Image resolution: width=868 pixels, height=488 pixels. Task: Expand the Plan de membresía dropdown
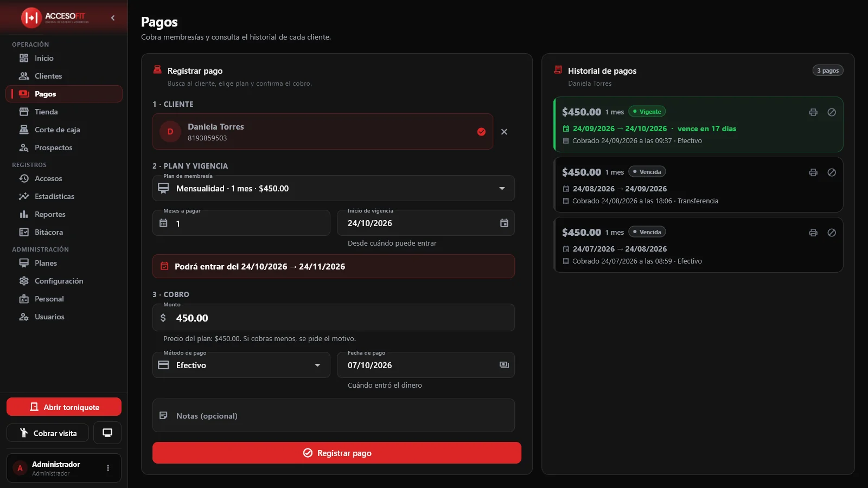click(334, 188)
